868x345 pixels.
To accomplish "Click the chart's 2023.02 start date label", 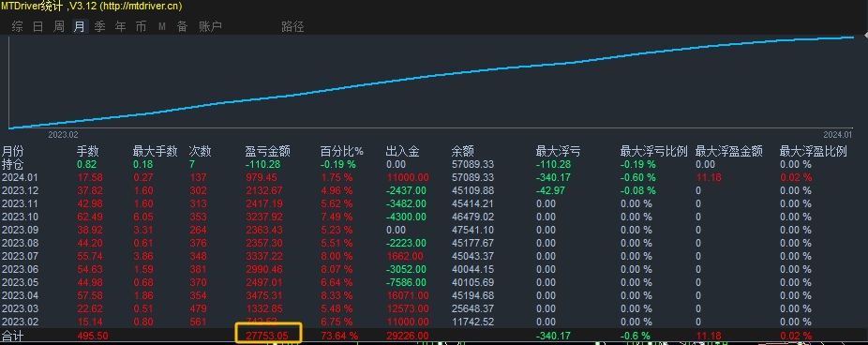I will click(63, 135).
